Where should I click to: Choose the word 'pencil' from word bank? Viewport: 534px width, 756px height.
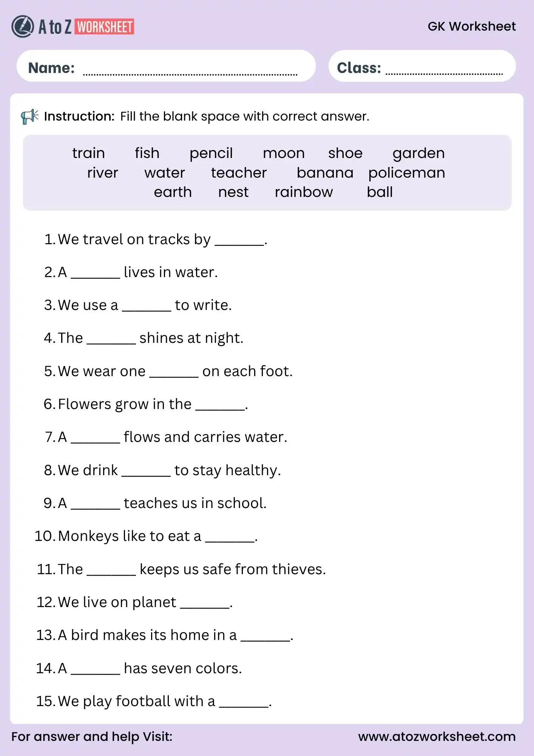[x=211, y=153]
